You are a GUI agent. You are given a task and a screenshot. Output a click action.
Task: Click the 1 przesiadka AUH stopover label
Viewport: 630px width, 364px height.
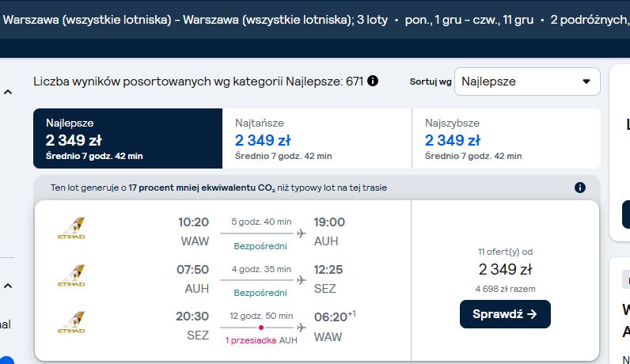[x=261, y=340]
